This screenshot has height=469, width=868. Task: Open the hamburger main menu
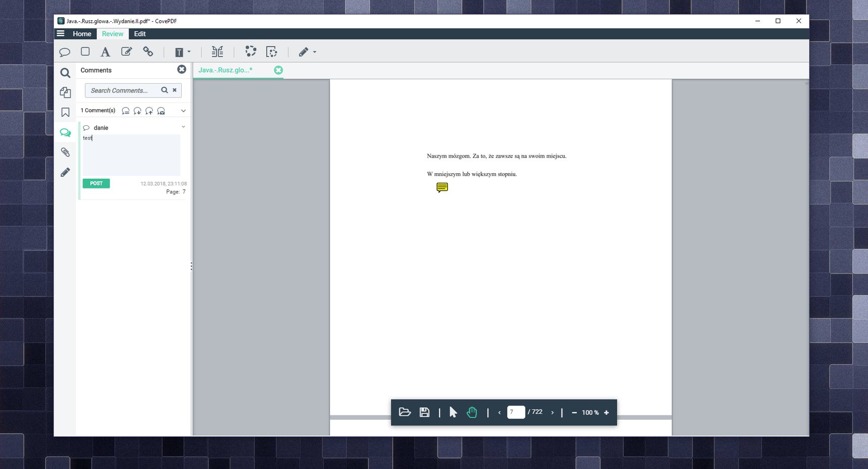[61, 33]
